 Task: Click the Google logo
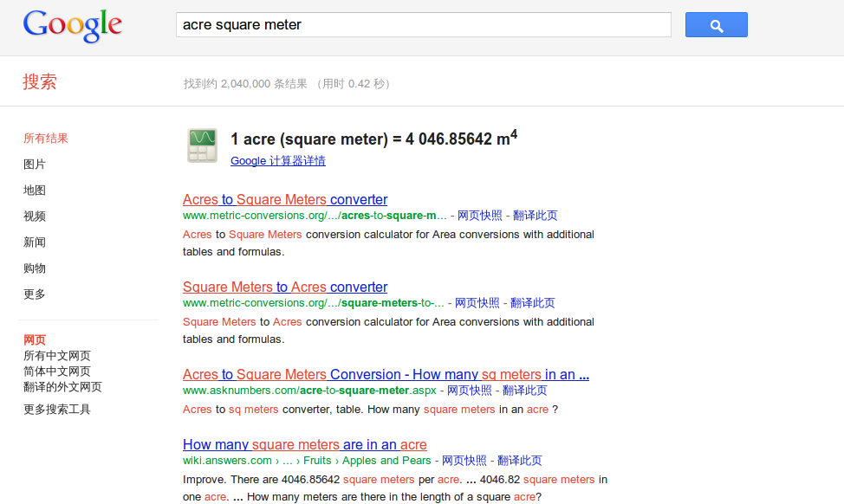(72, 26)
